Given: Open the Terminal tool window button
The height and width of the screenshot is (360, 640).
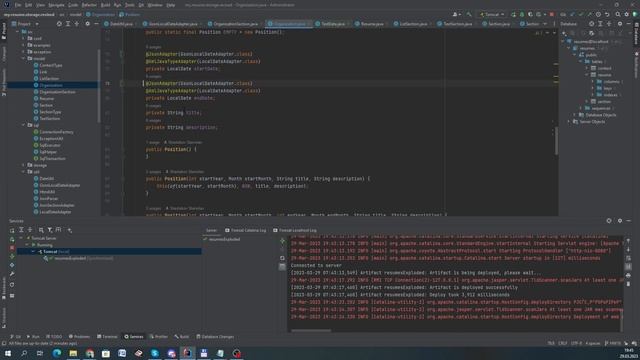Looking at the screenshot, I should [107, 337].
